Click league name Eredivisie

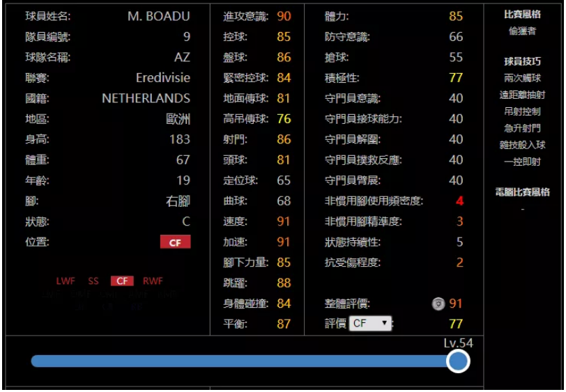[x=163, y=78]
